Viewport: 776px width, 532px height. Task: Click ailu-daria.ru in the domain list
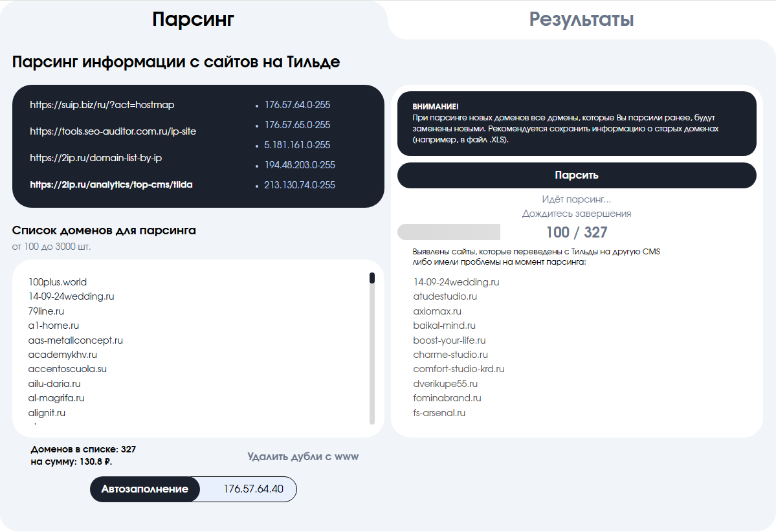click(54, 384)
